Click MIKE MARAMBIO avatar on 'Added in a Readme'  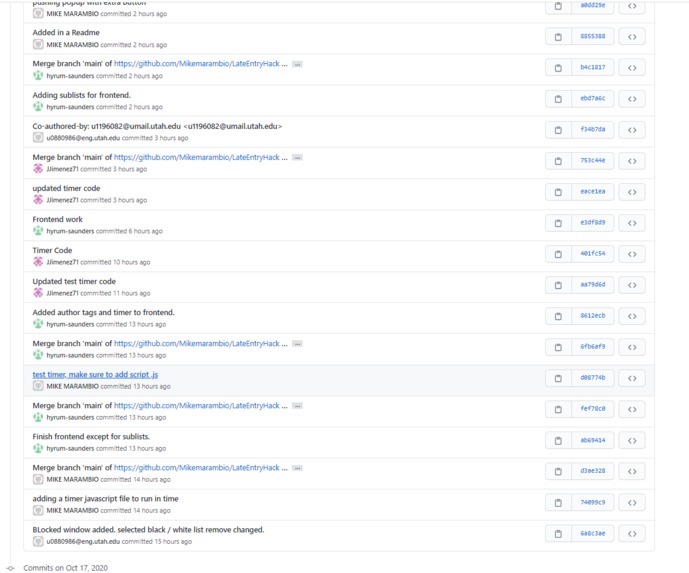click(38, 44)
